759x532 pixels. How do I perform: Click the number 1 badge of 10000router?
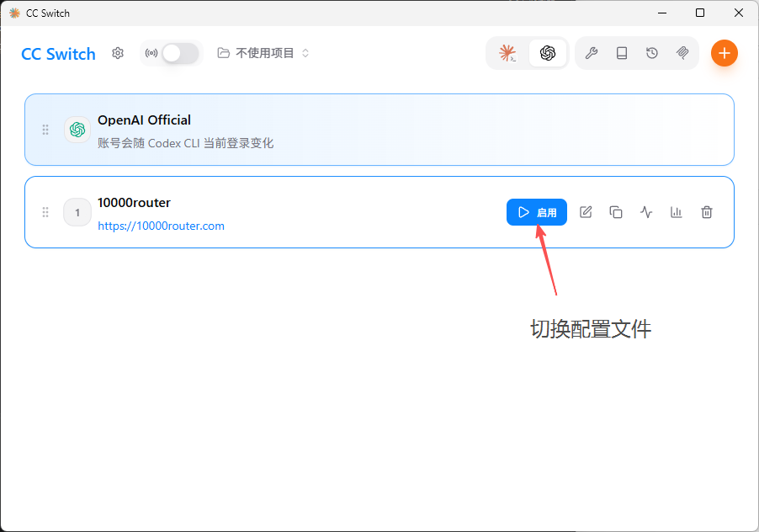[x=77, y=212]
